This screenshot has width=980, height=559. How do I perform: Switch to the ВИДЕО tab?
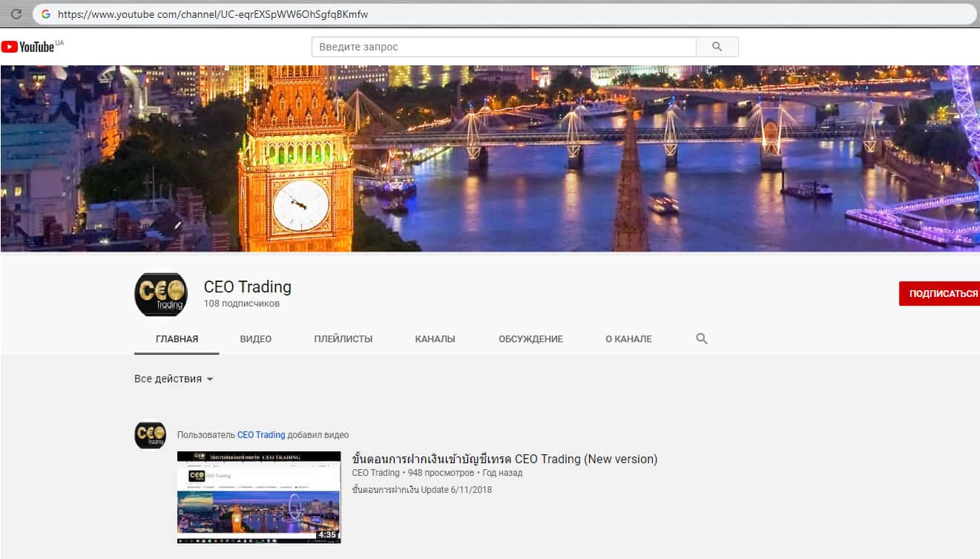click(256, 339)
